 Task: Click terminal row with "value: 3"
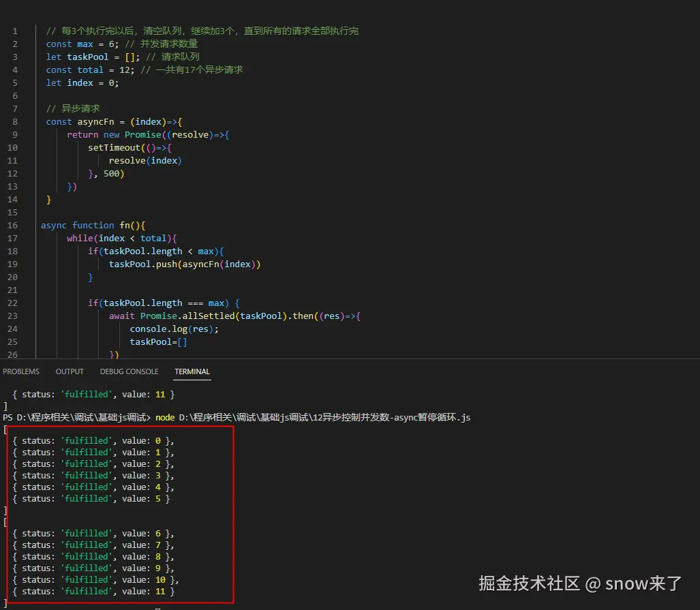click(93, 476)
